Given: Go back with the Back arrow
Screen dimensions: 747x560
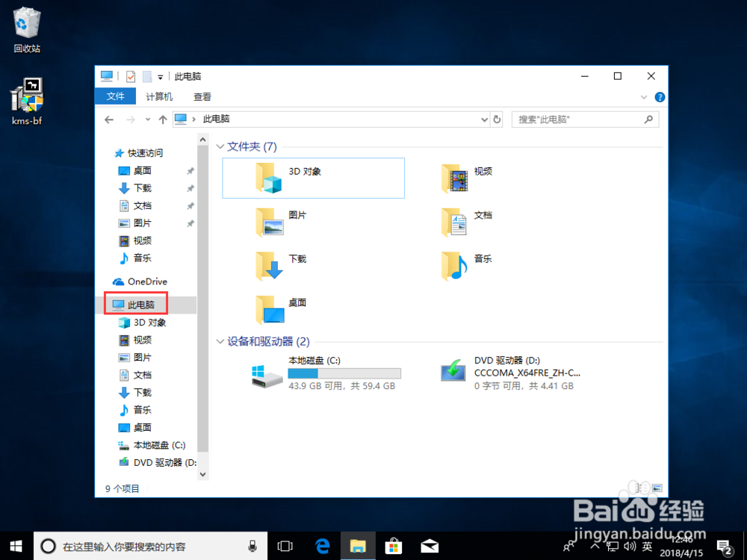Looking at the screenshot, I should coord(109,119).
